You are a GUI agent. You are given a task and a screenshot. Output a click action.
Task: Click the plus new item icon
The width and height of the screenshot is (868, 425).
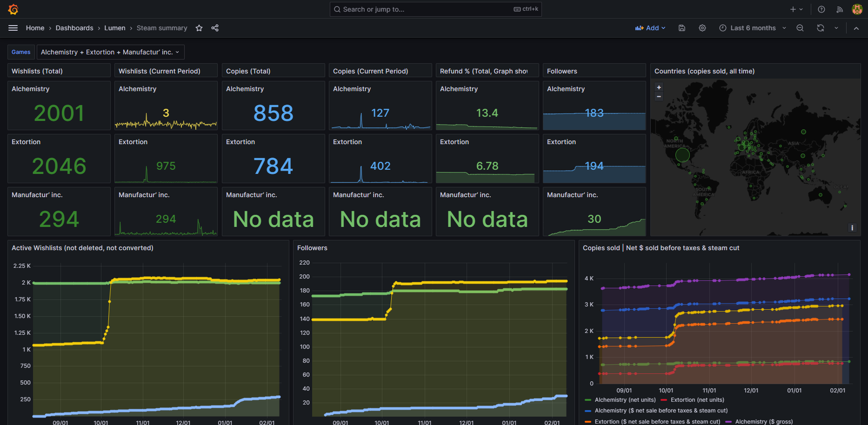793,9
